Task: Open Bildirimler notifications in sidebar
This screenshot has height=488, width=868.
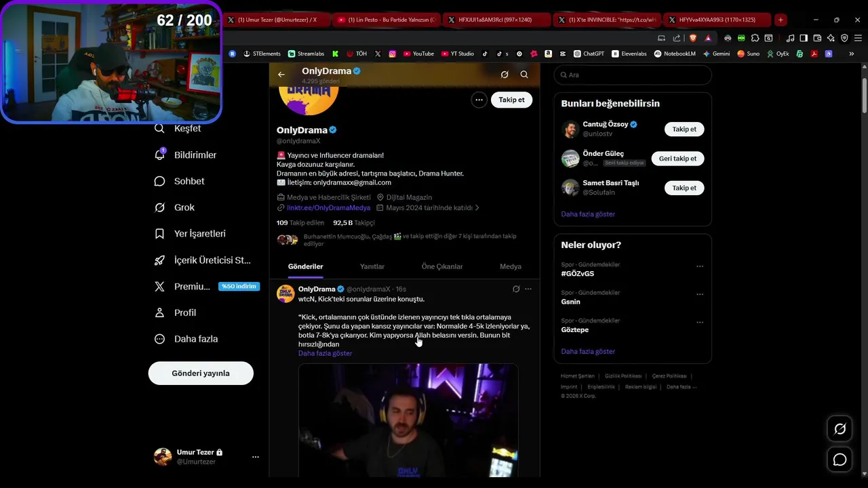Action: [x=185, y=155]
